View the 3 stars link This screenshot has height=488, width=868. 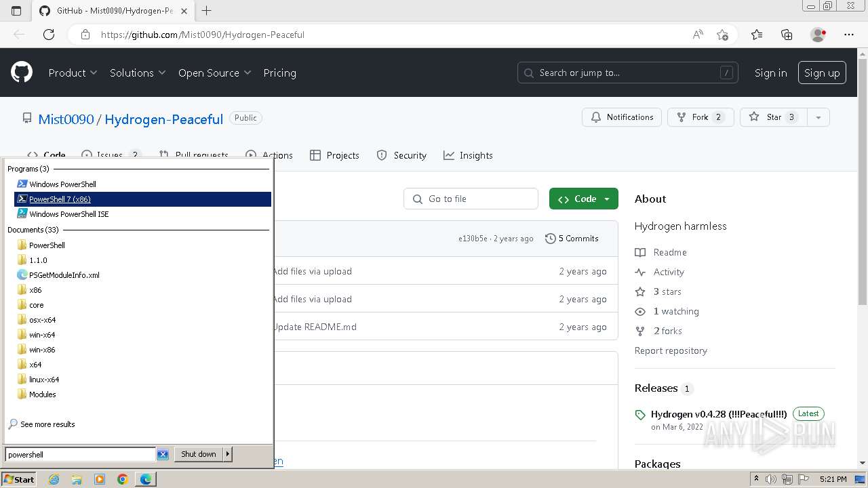tap(658, 291)
